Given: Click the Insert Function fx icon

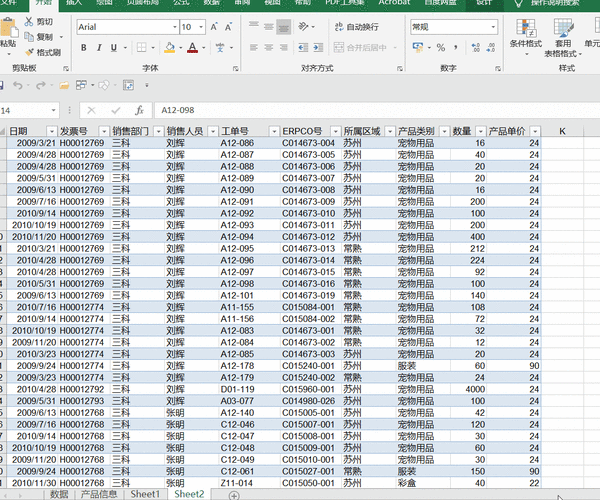Looking at the screenshot, I should 139,111.
